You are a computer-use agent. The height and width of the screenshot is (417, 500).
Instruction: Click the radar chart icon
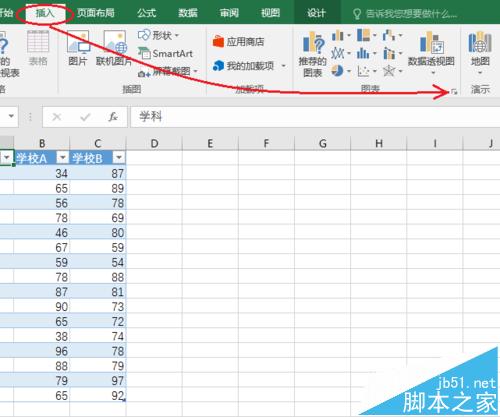coord(389,71)
